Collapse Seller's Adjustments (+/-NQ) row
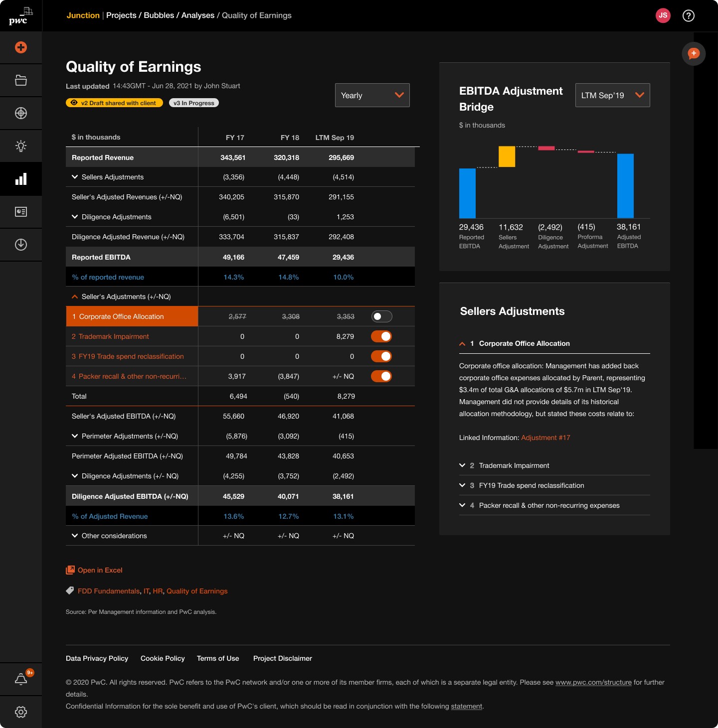 75,296
